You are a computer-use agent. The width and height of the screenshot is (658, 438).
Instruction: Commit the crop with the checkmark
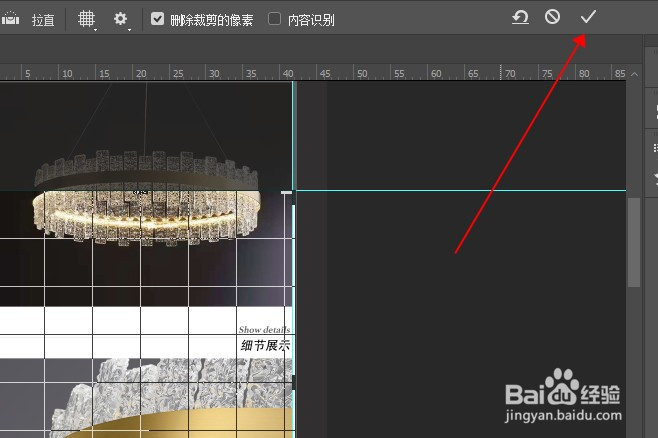click(x=588, y=17)
